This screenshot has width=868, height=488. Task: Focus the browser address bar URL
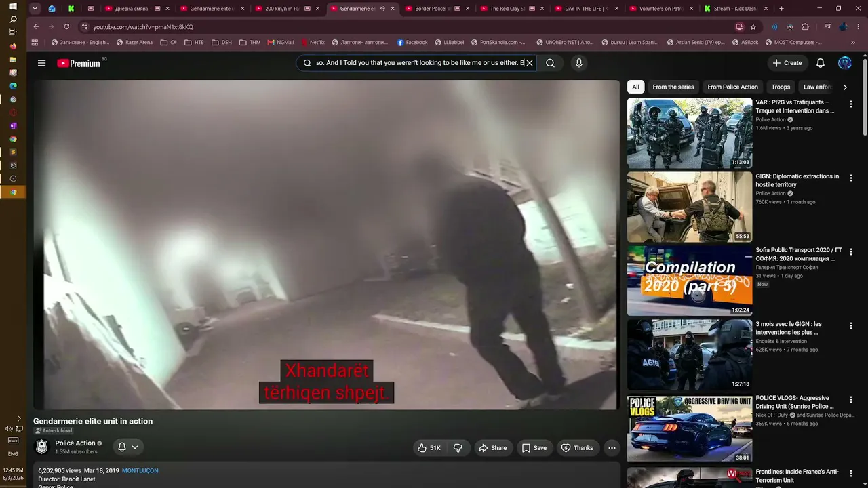[x=143, y=27]
